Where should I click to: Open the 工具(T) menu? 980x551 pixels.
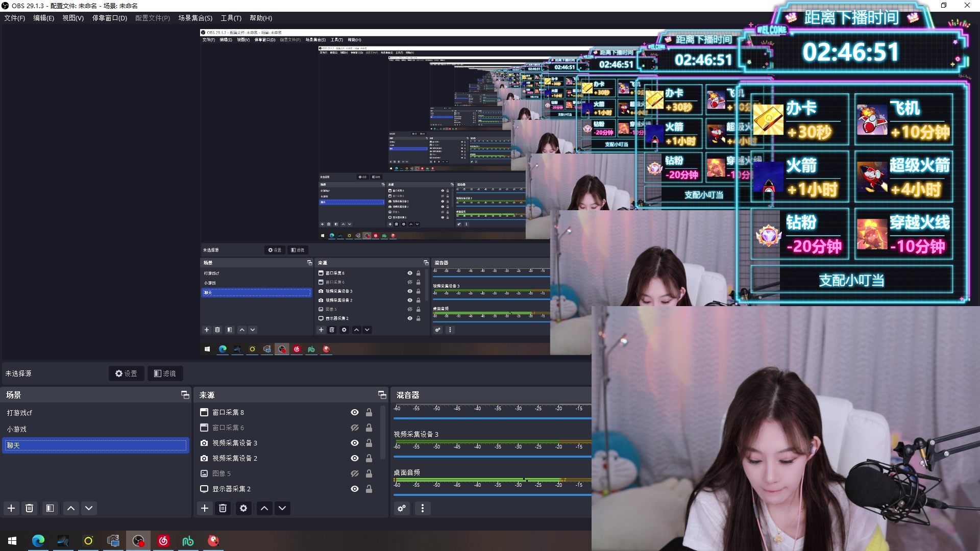[231, 18]
